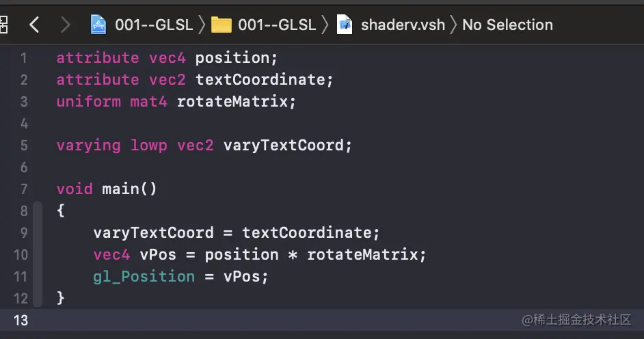Open the 001--GLSL folder breadcrumb
This screenshot has height=339, width=644.
277,25
